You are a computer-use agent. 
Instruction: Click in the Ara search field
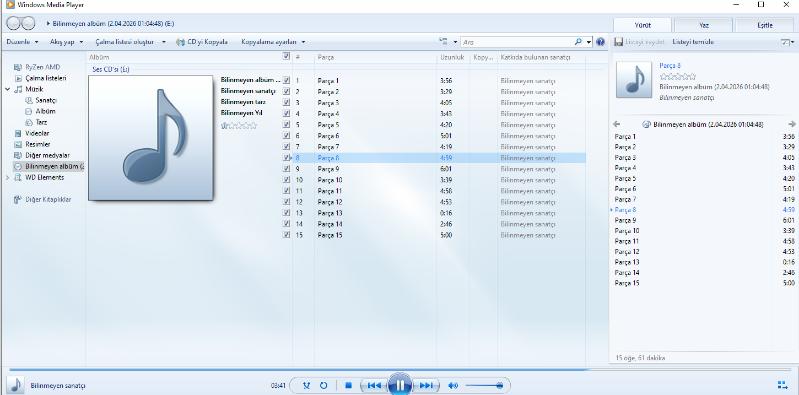click(x=517, y=42)
